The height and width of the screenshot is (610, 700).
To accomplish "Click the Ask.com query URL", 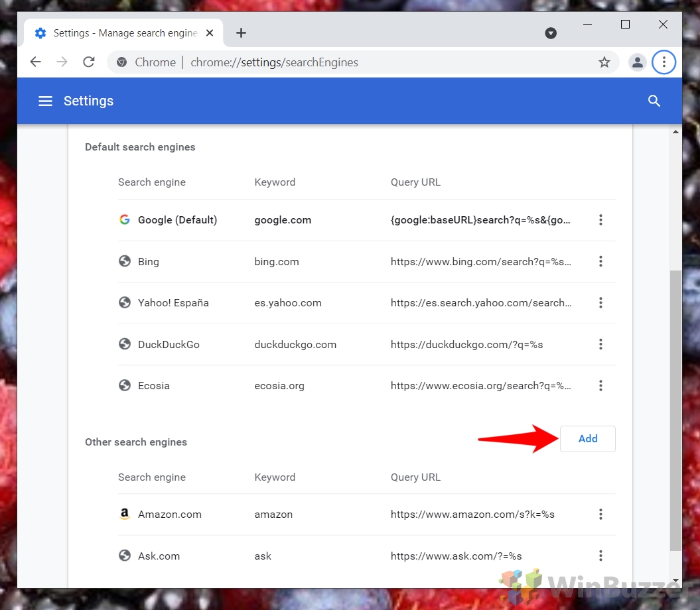I will click(456, 556).
